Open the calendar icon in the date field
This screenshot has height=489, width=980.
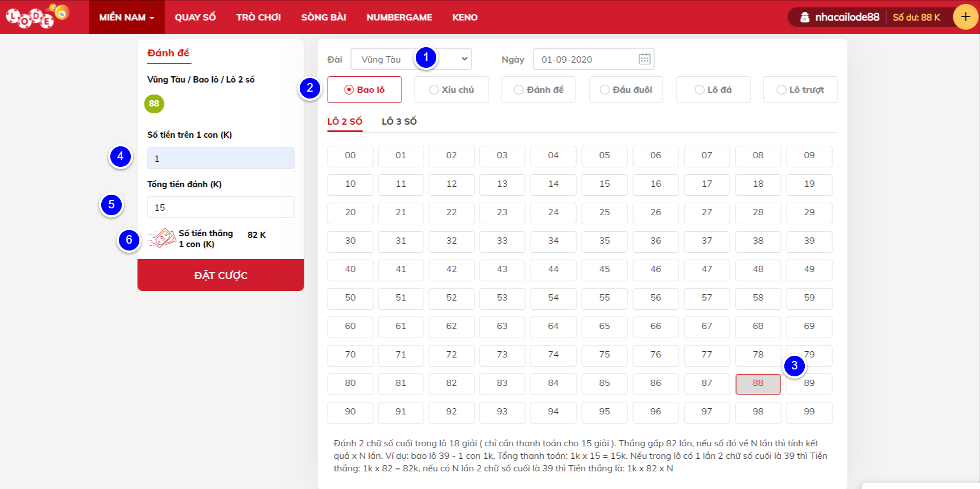(x=644, y=59)
